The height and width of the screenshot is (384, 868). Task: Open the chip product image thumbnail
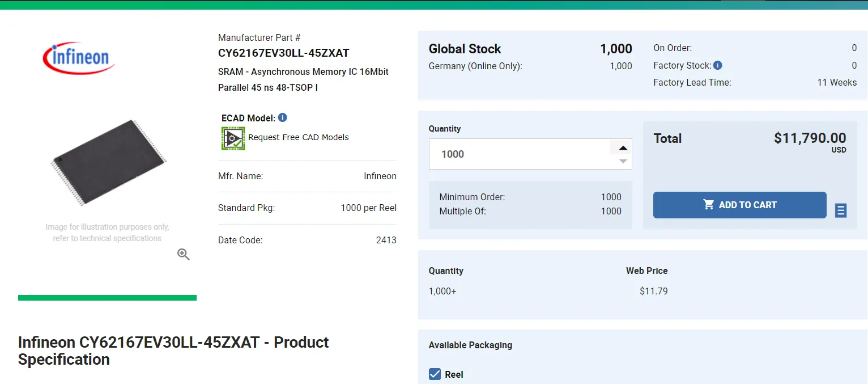108,162
